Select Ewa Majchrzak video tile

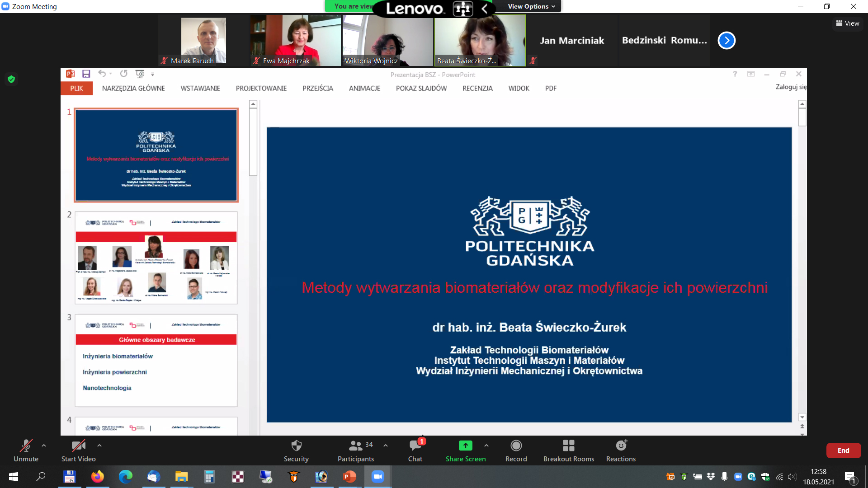click(295, 40)
